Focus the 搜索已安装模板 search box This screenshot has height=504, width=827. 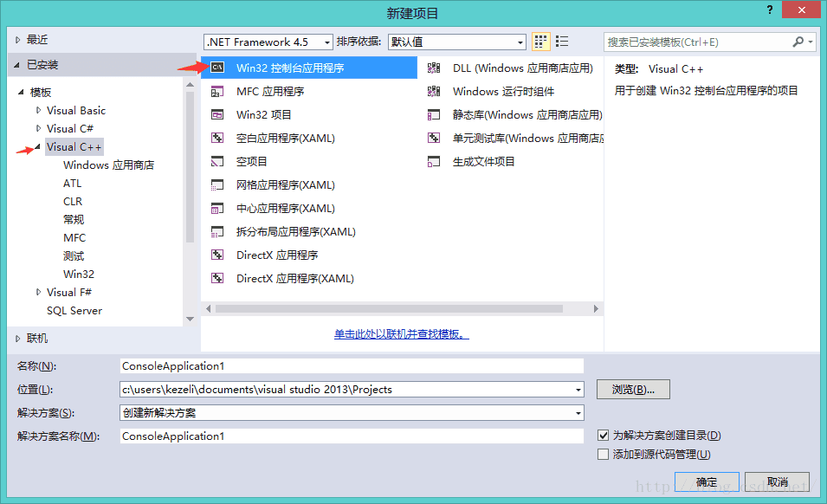(697, 42)
